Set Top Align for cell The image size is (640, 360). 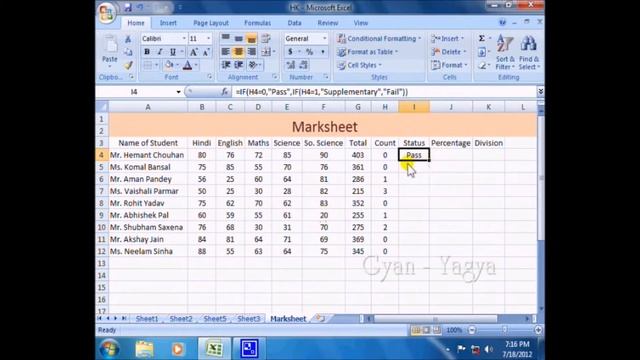point(225,38)
